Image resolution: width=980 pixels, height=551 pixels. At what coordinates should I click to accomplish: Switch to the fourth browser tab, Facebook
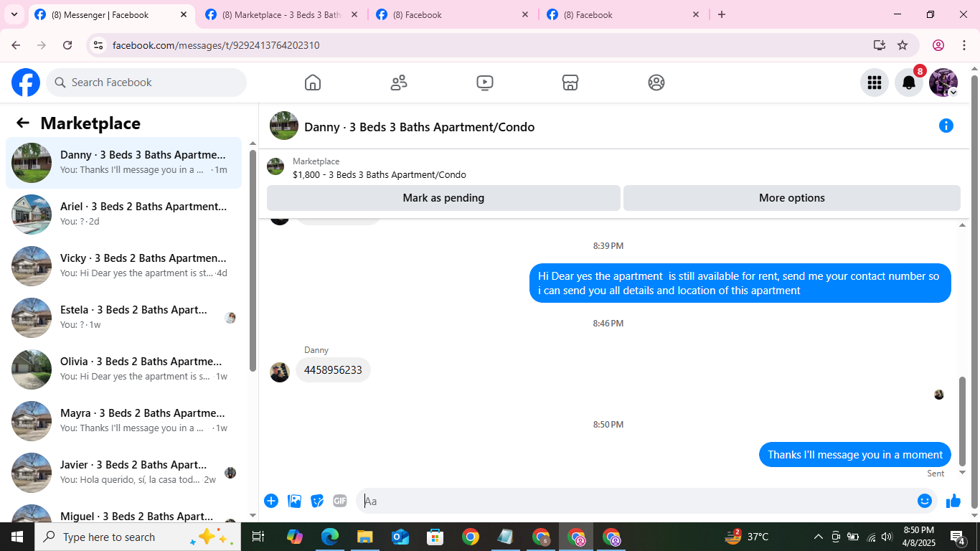tap(623, 14)
